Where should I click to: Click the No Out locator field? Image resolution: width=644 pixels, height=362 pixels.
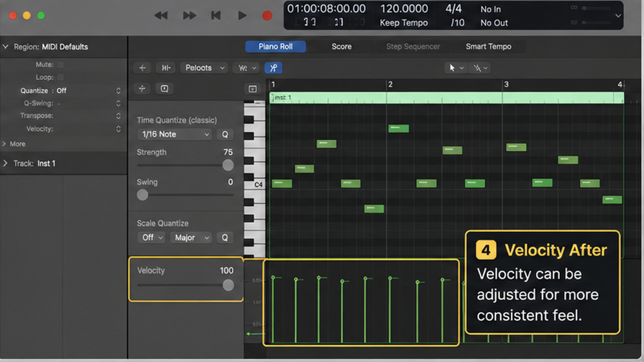coord(494,23)
